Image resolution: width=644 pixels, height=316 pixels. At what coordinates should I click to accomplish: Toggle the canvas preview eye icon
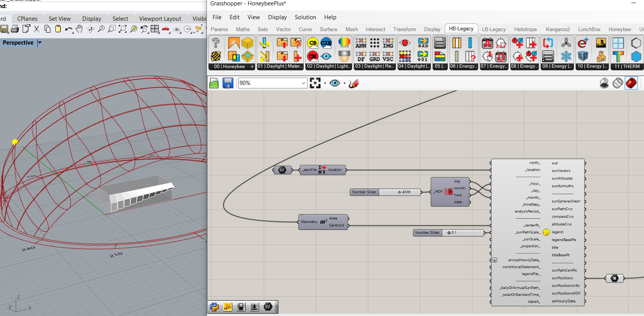(x=335, y=83)
